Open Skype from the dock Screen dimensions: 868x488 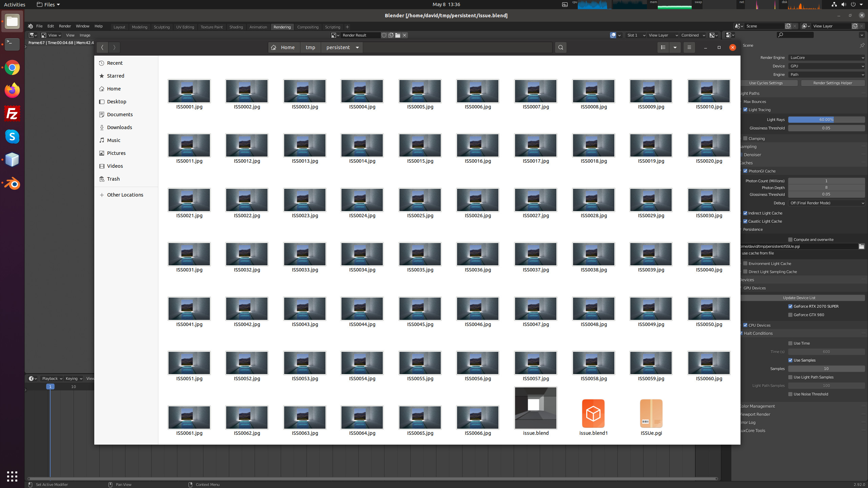12,137
